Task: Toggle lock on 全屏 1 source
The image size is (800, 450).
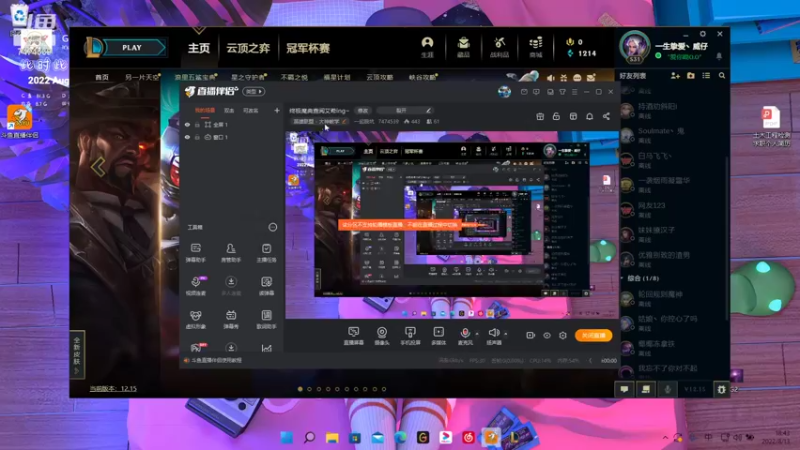Action: (197, 124)
